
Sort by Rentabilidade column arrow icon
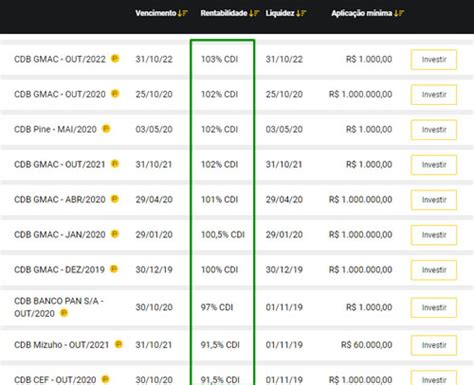pyautogui.click(x=254, y=13)
